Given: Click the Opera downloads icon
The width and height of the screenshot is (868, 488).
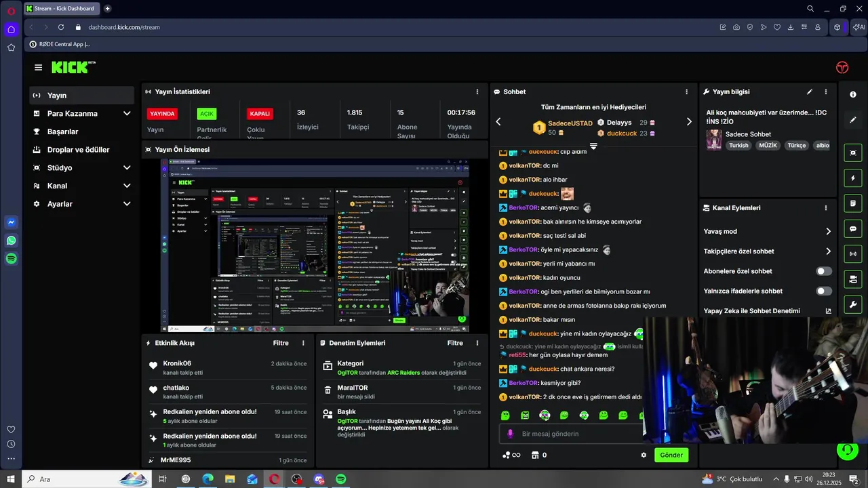Looking at the screenshot, I should tap(791, 27).
